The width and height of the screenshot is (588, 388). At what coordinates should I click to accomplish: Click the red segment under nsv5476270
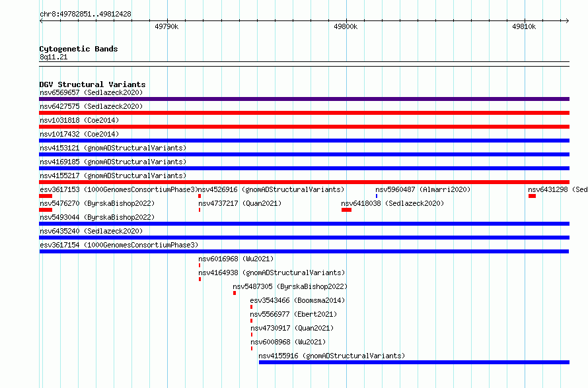pyautogui.click(x=46, y=210)
